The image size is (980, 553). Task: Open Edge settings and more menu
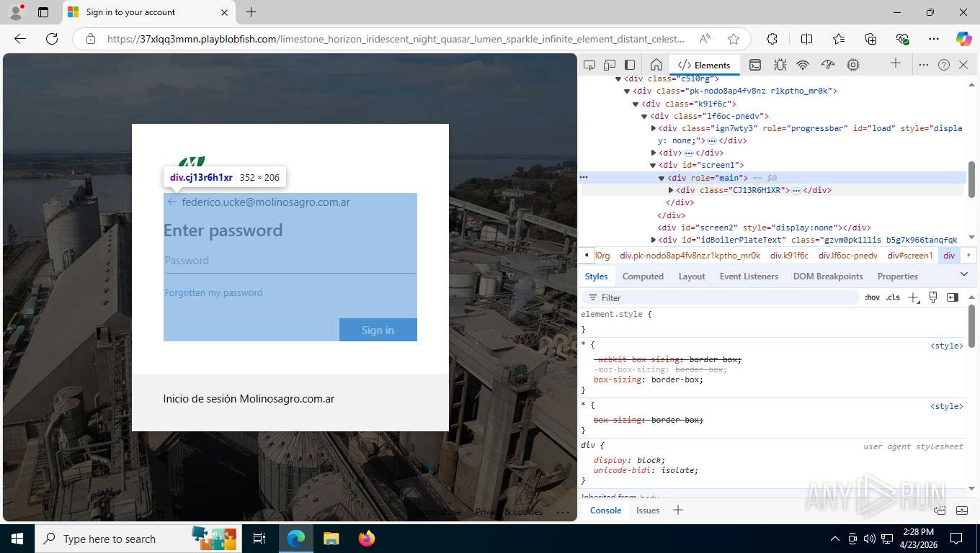tap(934, 39)
